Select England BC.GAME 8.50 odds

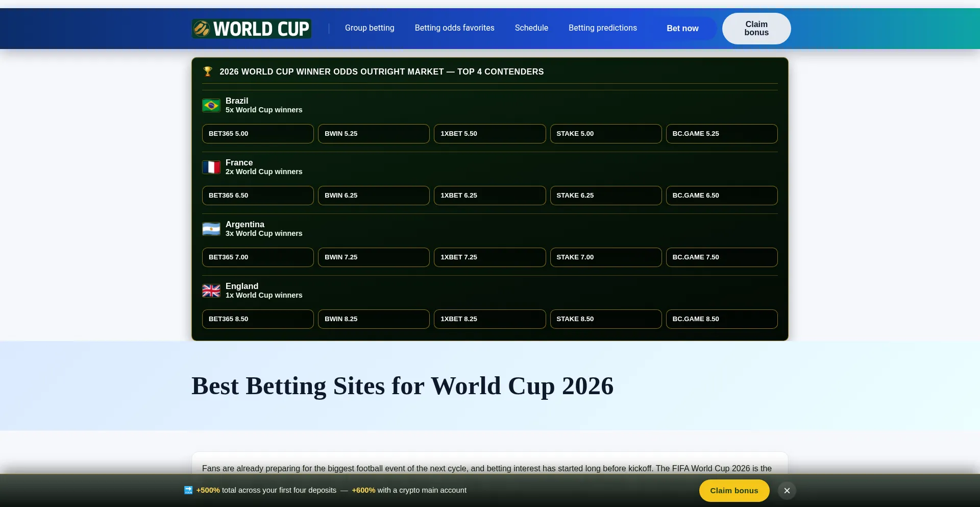point(722,319)
